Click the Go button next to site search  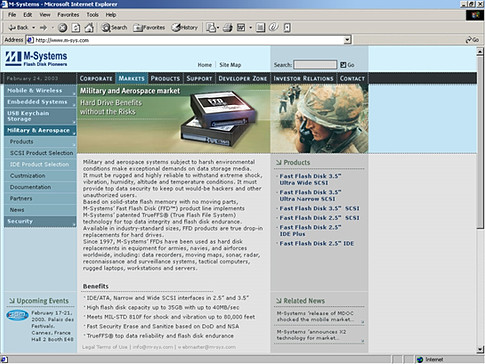pyautogui.click(x=347, y=65)
